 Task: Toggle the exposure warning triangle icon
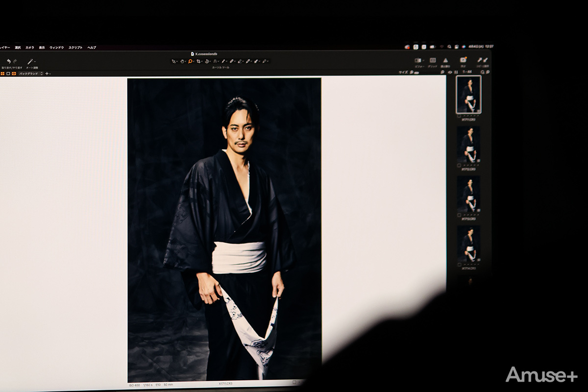coord(445,60)
